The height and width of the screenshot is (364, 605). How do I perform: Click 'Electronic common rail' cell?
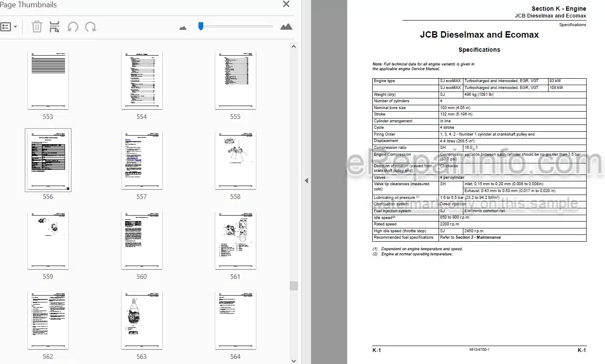[484, 211]
